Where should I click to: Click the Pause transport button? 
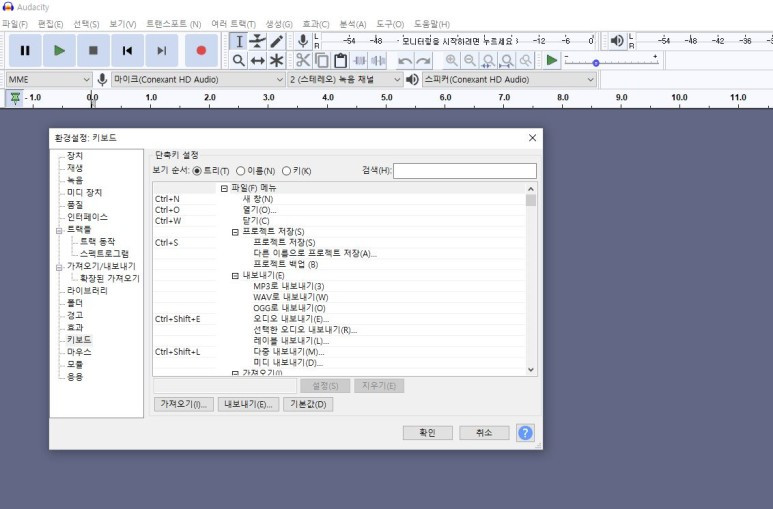[25, 50]
